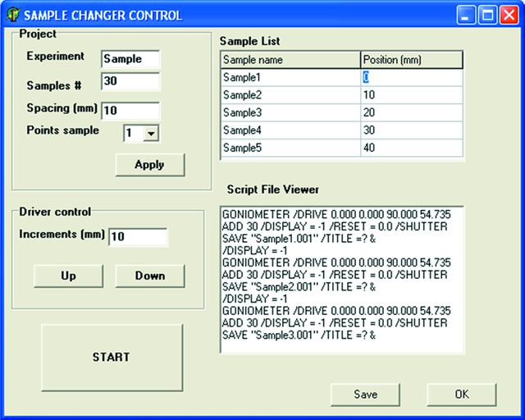525x420 pixels.
Task: Click the Increments (mm) input field
Action: pyautogui.click(x=138, y=237)
